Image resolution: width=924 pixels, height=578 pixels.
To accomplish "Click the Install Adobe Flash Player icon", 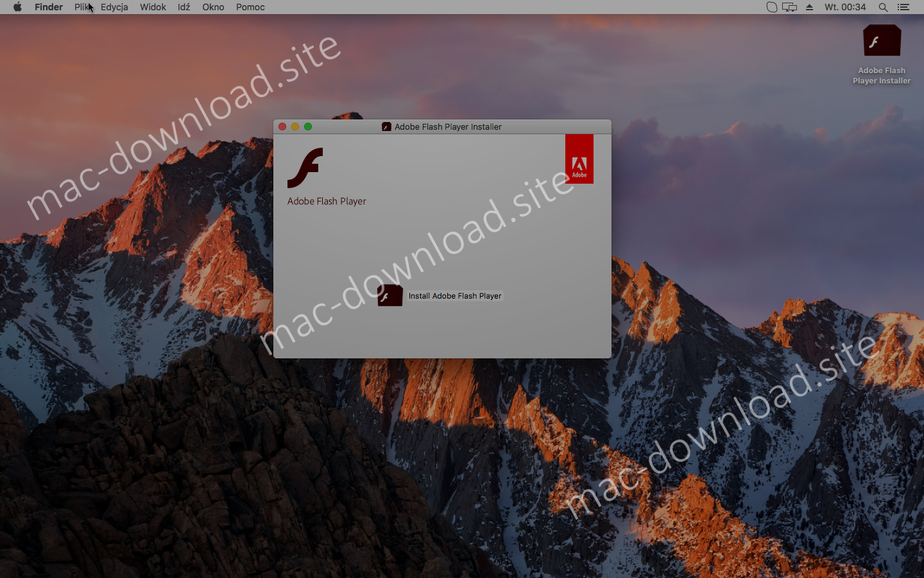I will [x=390, y=295].
